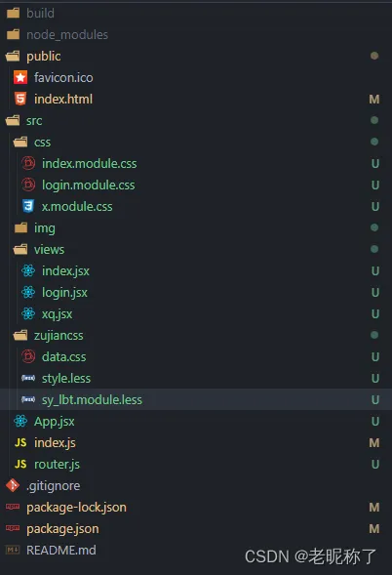The image size is (392, 575).
Task: Click the git icon beside .gitignore
Action: click(13, 485)
